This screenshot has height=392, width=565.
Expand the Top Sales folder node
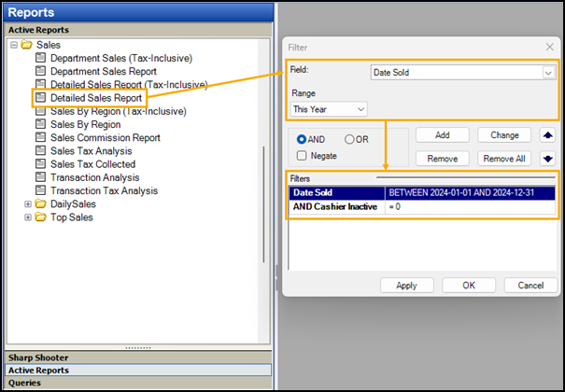click(28, 217)
